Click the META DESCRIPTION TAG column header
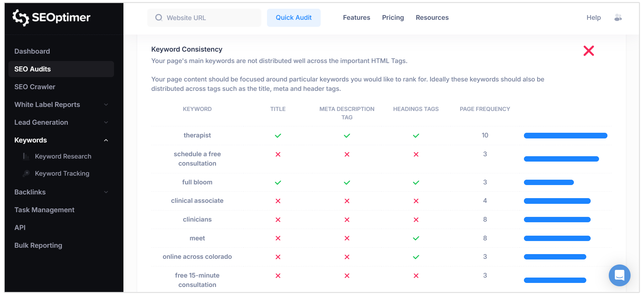This screenshot has height=295, width=644. tap(347, 113)
